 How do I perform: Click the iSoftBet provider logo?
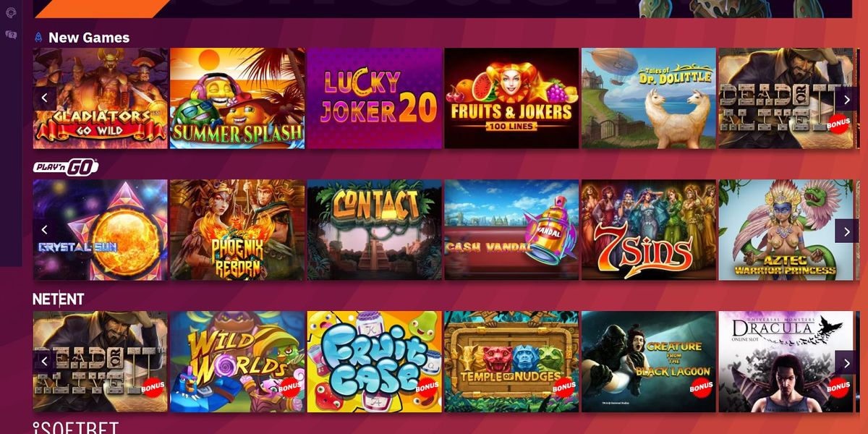(76, 427)
